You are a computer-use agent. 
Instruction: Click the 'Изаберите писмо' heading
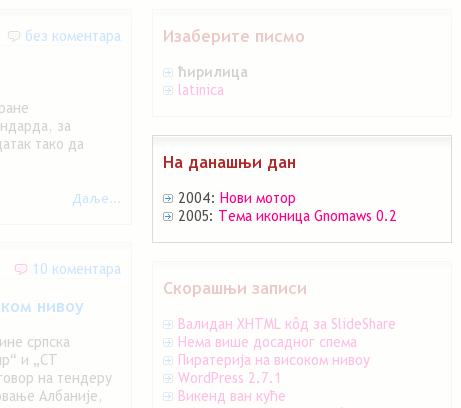click(234, 37)
